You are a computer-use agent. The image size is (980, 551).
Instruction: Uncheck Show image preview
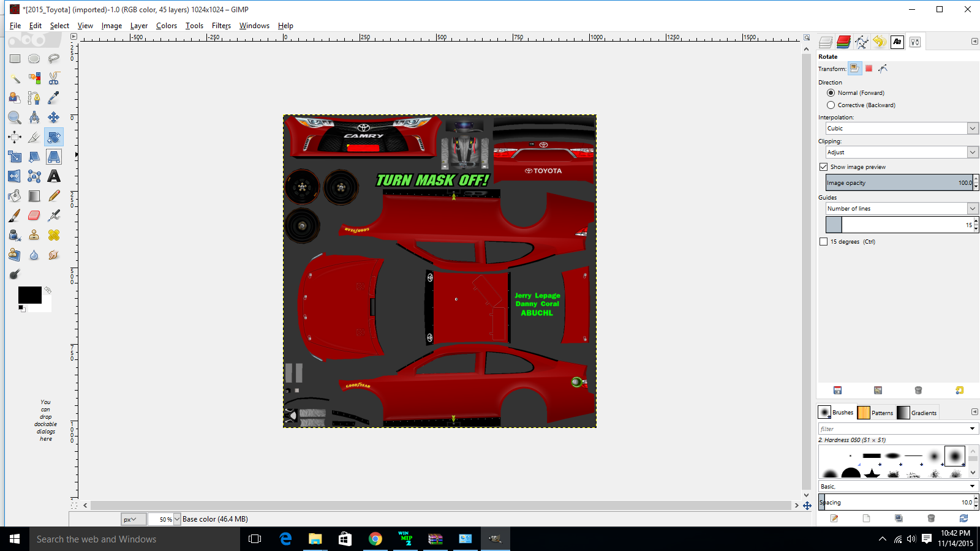[x=823, y=167]
